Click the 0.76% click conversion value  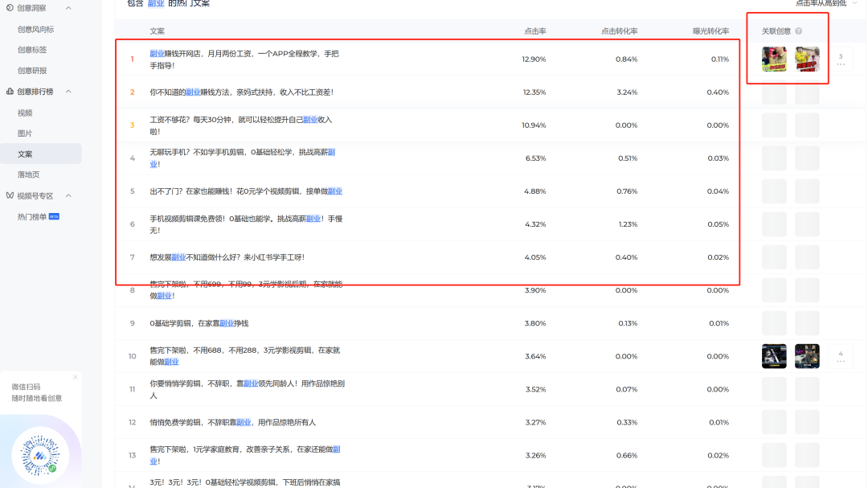[x=627, y=191]
